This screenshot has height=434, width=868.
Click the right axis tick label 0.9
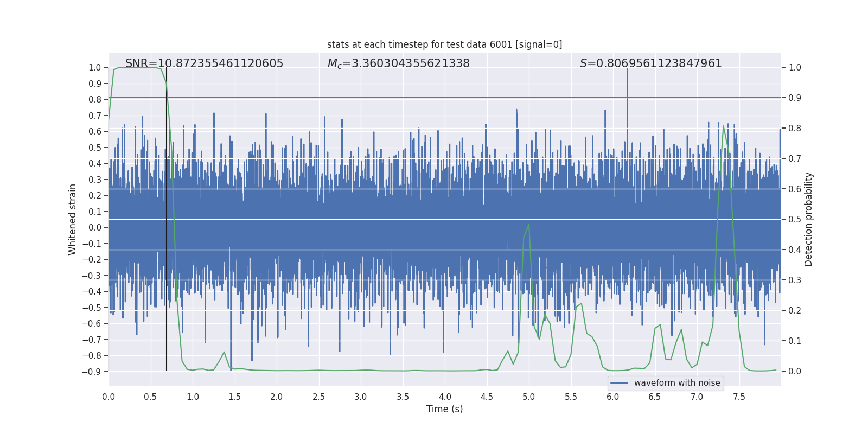coord(795,98)
